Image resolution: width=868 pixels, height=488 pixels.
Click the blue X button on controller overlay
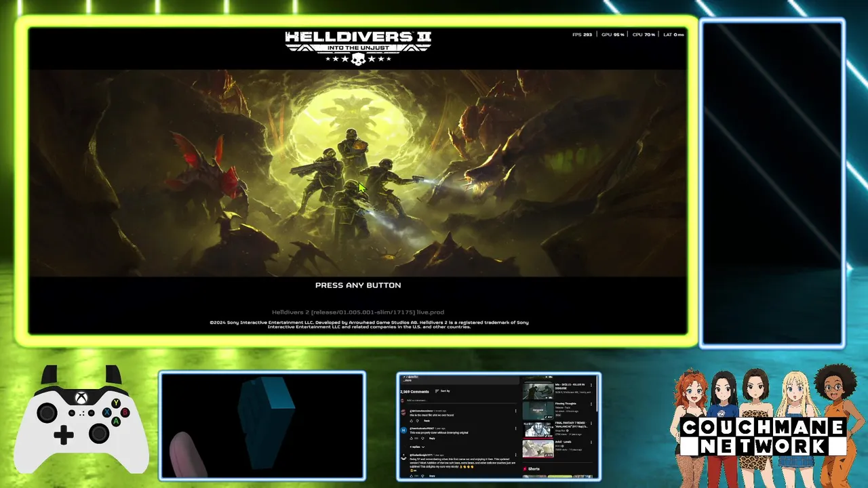coord(106,412)
